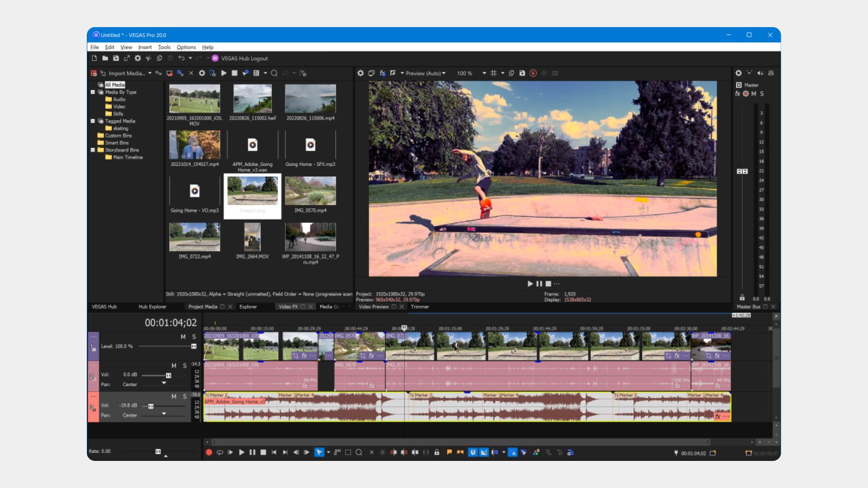Open the Options menu
This screenshot has height=488, width=868.
point(186,47)
